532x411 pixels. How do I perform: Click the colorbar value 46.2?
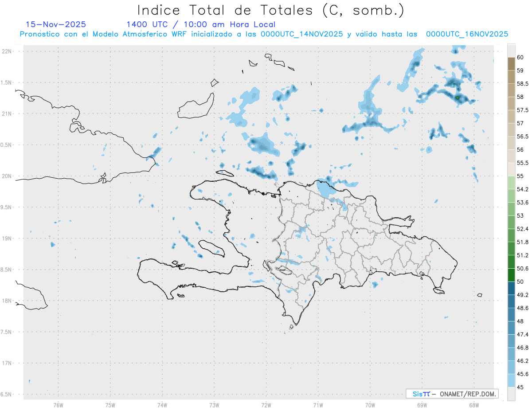(x=523, y=361)
